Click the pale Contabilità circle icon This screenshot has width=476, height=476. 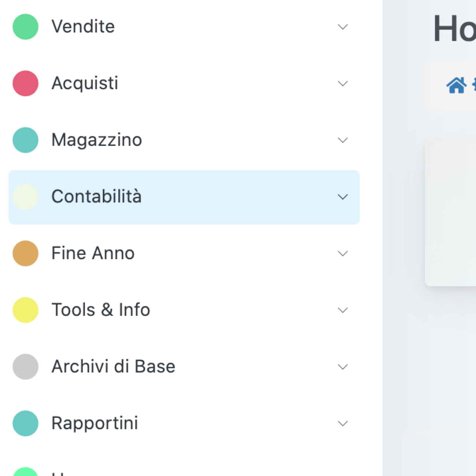click(x=25, y=197)
